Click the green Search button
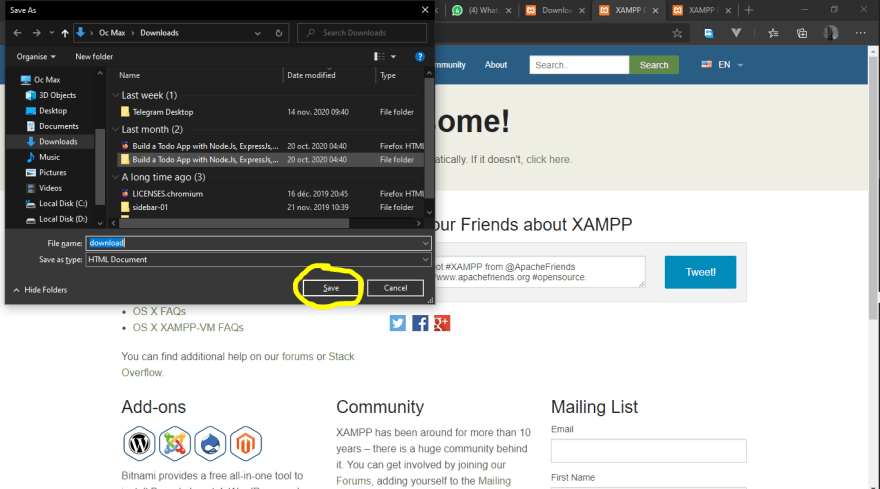Viewport: 880px width, 489px height. click(x=654, y=65)
